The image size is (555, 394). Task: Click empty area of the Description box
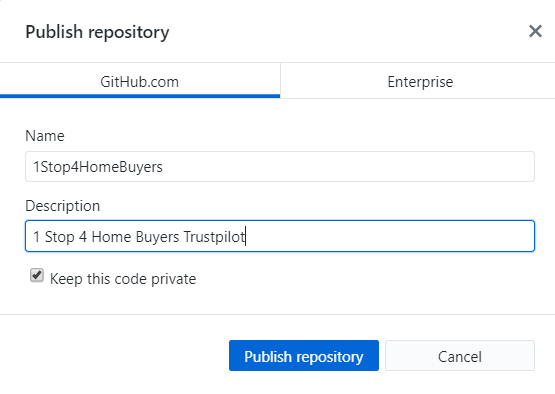[389, 236]
